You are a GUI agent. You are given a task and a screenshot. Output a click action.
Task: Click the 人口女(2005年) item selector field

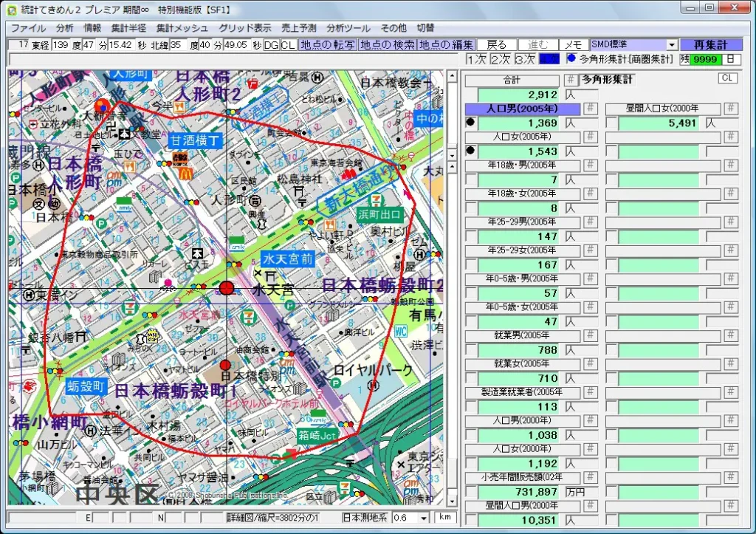pos(522,137)
